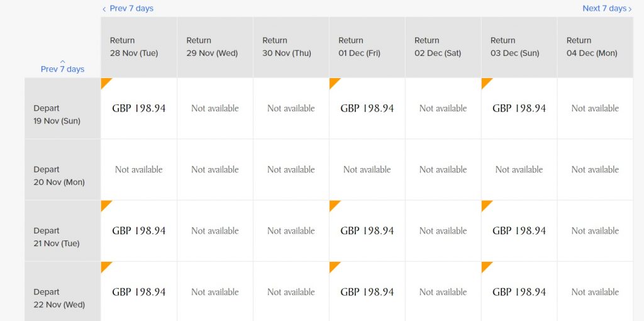Select fare departing 22 Nov returning 28 Nov
The width and height of the screenshot is (644, 321).
pyautogui.click(x=139, y=291)
